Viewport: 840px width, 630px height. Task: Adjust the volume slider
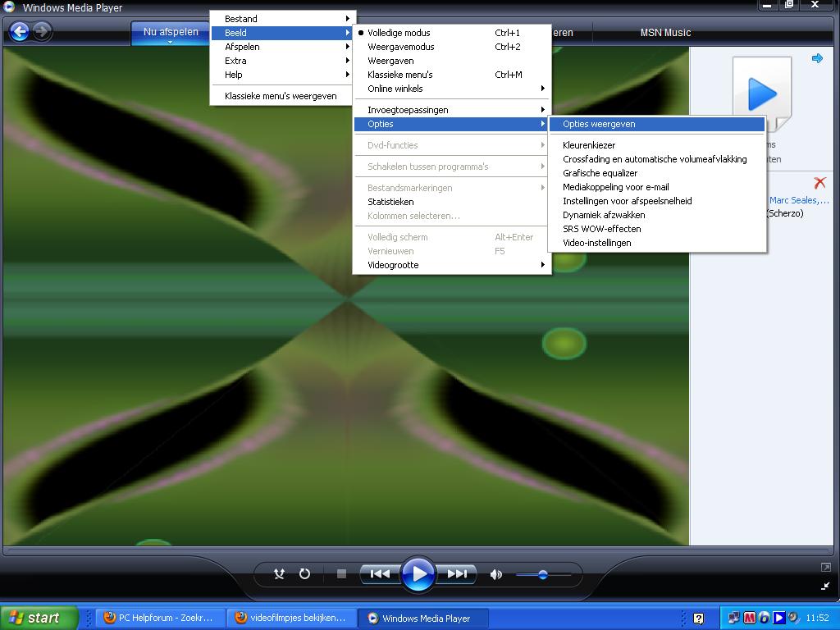(x=543, y=575)
